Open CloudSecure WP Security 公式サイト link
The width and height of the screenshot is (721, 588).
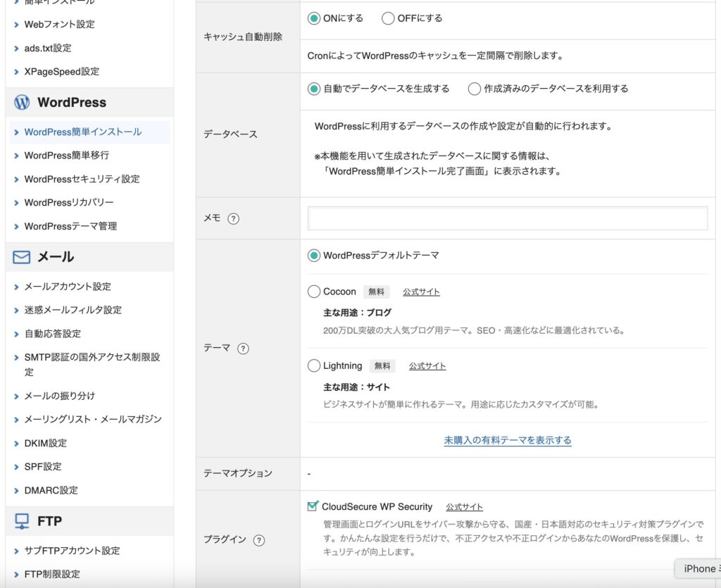[x=465, y=507]
